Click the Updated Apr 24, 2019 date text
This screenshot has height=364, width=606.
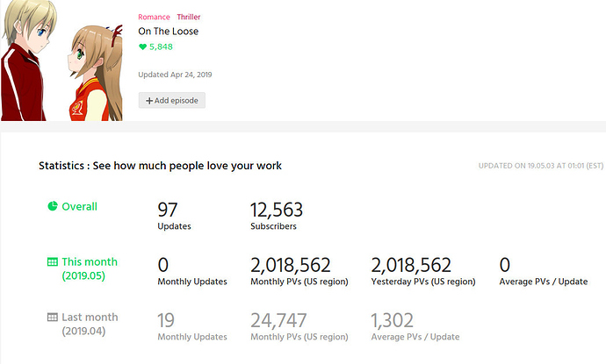[175, 75]
